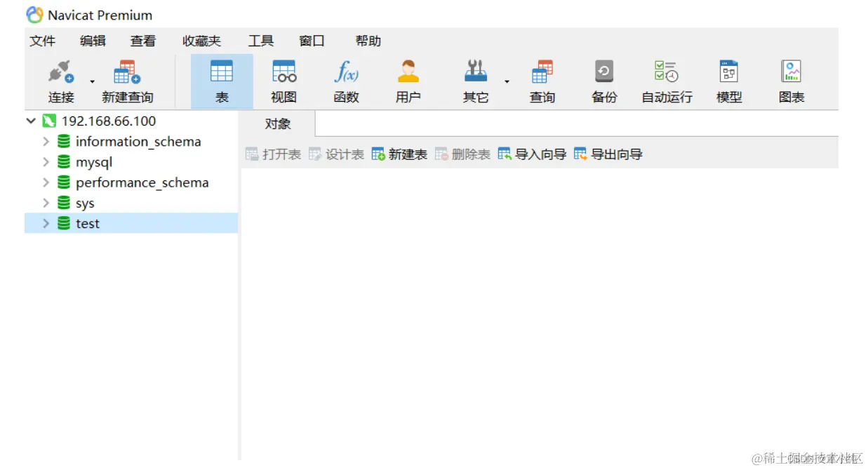Open the 收藏夹 menu
868x470 pixels.
coord(201,41)
